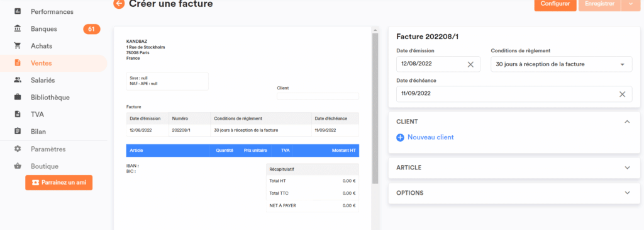Click the Banques notification badge 61

click(92, 29)
